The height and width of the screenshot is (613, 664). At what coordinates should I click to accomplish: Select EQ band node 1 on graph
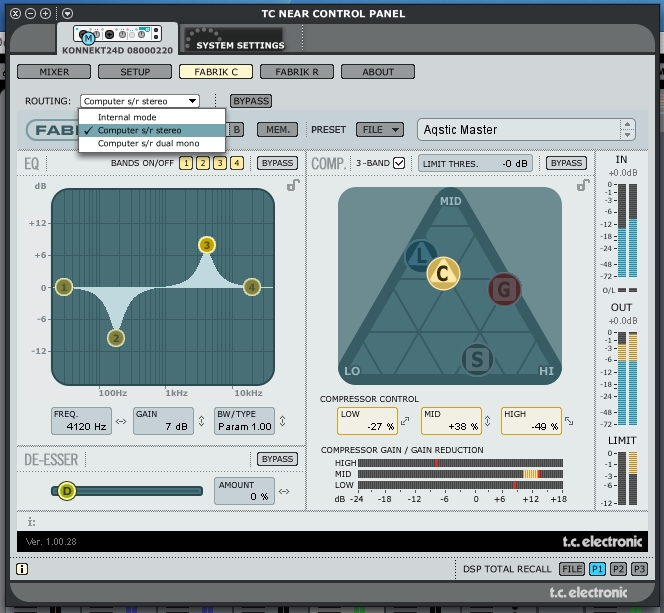(x=64, y=287)
